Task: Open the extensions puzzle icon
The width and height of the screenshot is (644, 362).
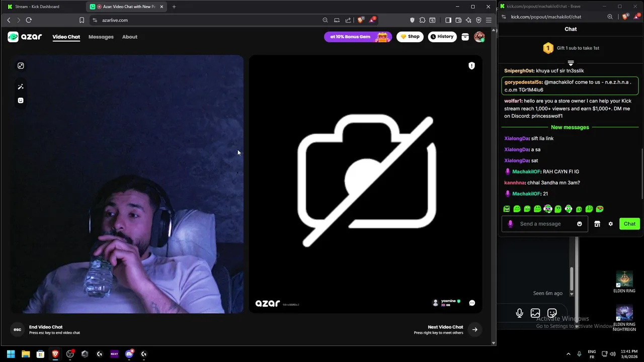Action: click(422, 20)
